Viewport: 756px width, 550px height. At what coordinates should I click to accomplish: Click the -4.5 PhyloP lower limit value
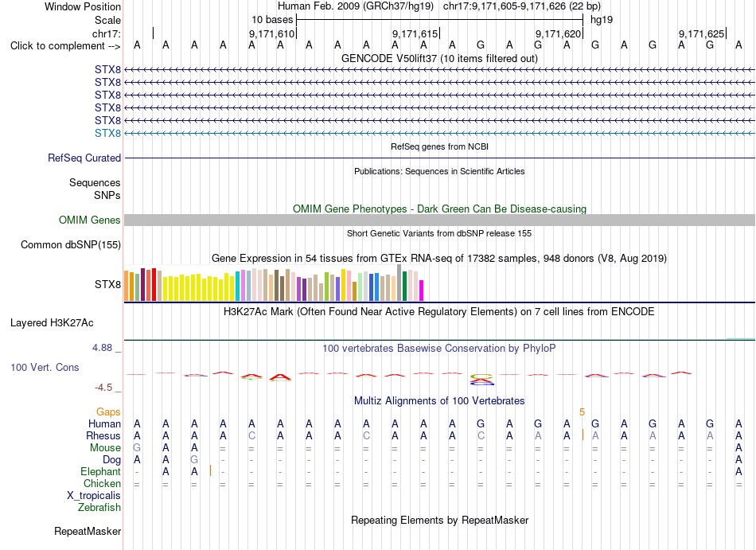pyautogui.click(x=103, y=388)
